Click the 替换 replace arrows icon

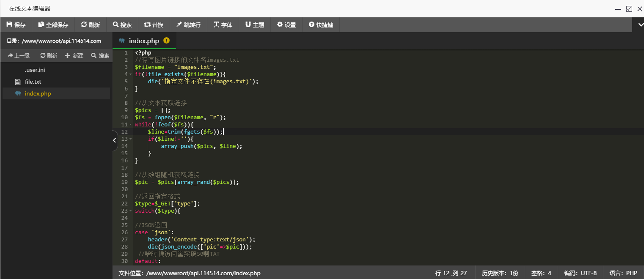[147, 25]
